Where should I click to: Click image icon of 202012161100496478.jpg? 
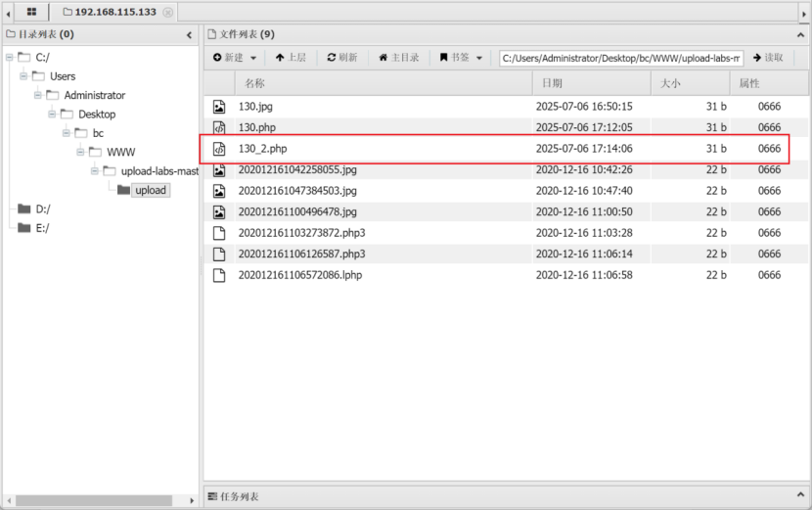[219, 212]
